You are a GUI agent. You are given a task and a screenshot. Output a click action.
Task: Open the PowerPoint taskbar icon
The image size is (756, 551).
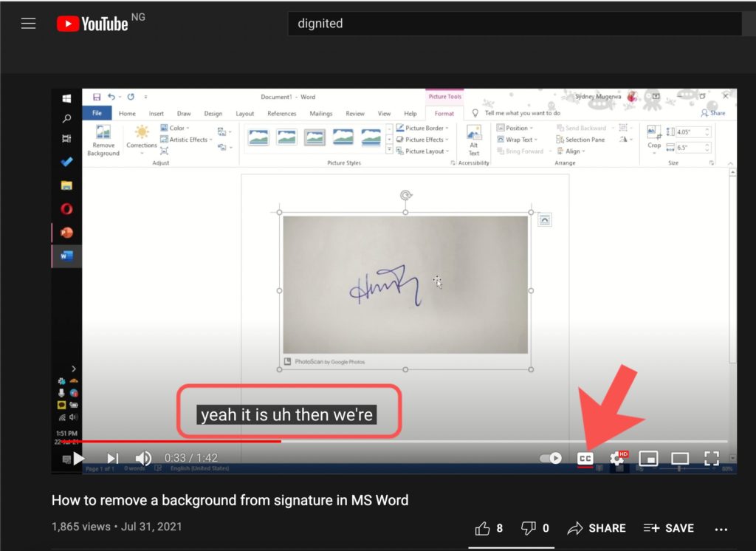(66, 233)
